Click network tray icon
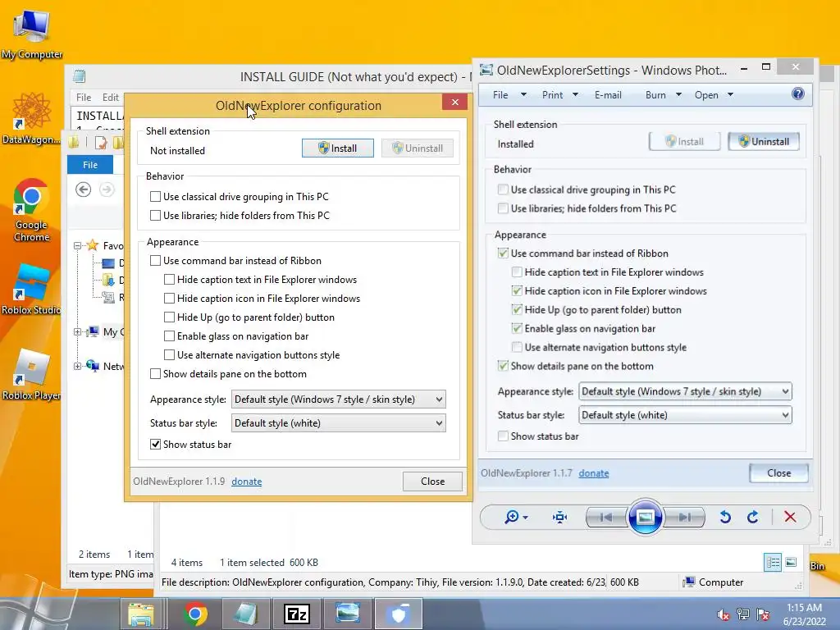This screenshot has height=630, width=840. coord(743,614)
